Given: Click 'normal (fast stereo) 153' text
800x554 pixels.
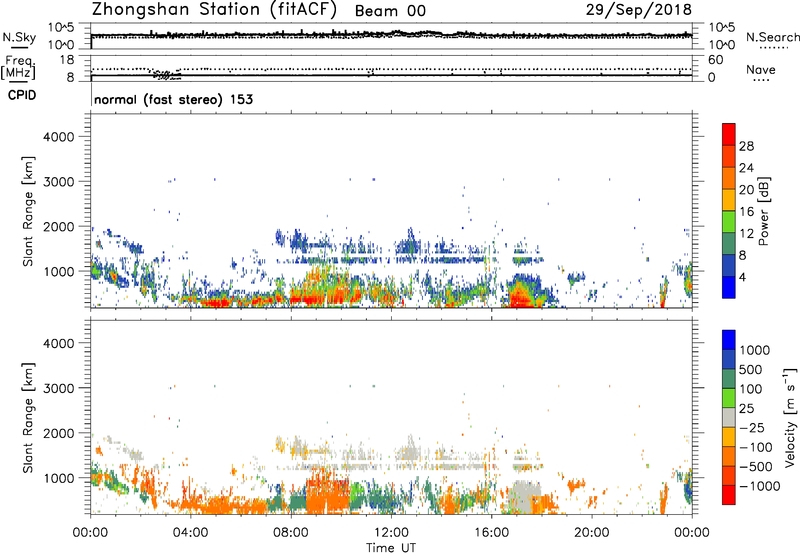Looking at the screenshot, I should point(173,99).
